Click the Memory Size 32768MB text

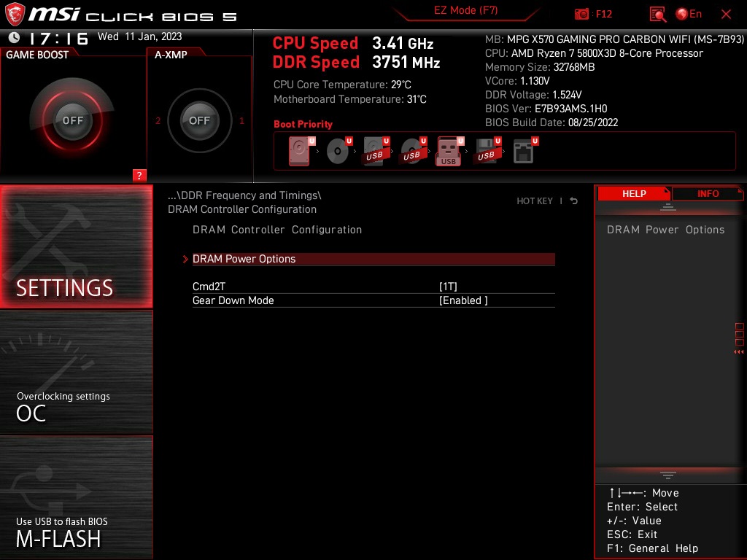click(x=540, y=67)
